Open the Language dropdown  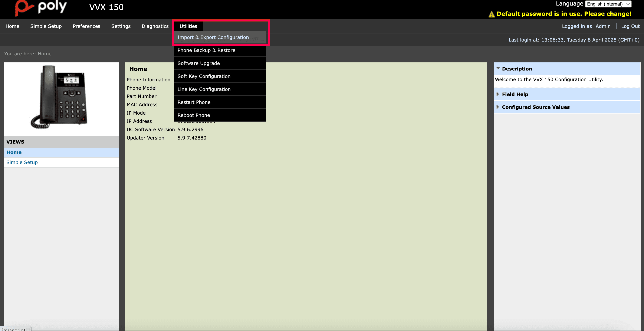608,4
